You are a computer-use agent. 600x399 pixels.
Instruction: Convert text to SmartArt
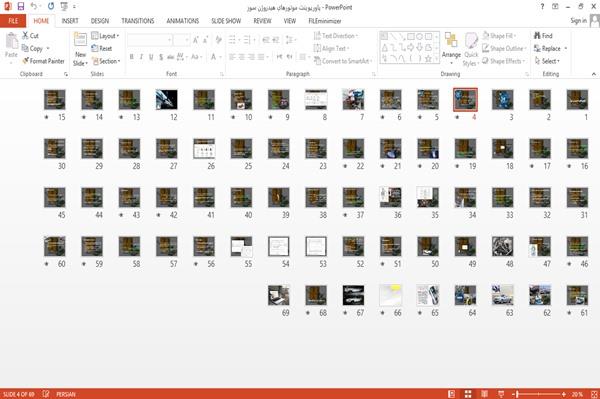[x=342, y=61]
